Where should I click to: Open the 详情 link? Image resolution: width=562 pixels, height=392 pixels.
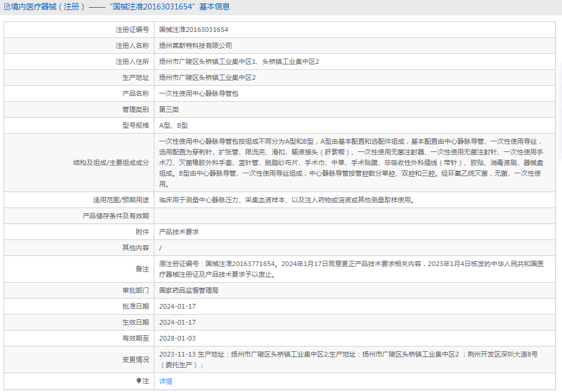[166, 381]
